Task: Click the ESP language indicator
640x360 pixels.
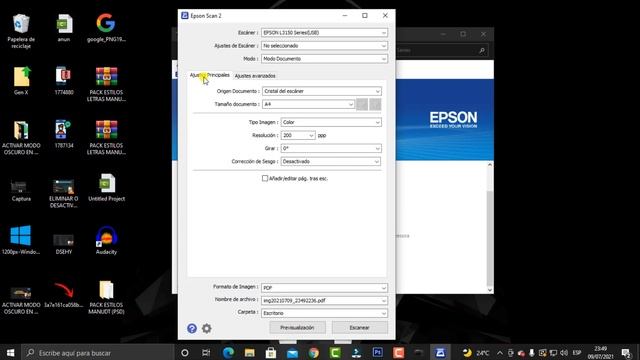Action: [577, 353]
